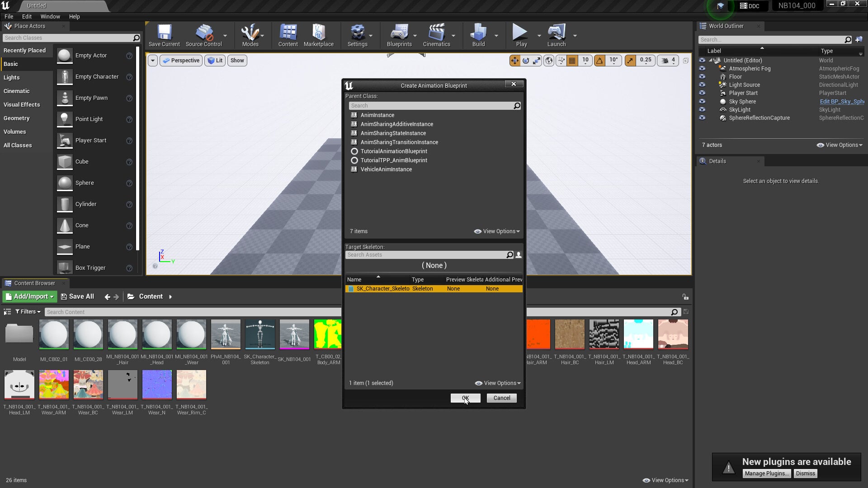Image resolution: width=868 pixels, height=488 pixels.
Task: Expand the Play options dropdown arrow
Action: (x=539, y=36)
